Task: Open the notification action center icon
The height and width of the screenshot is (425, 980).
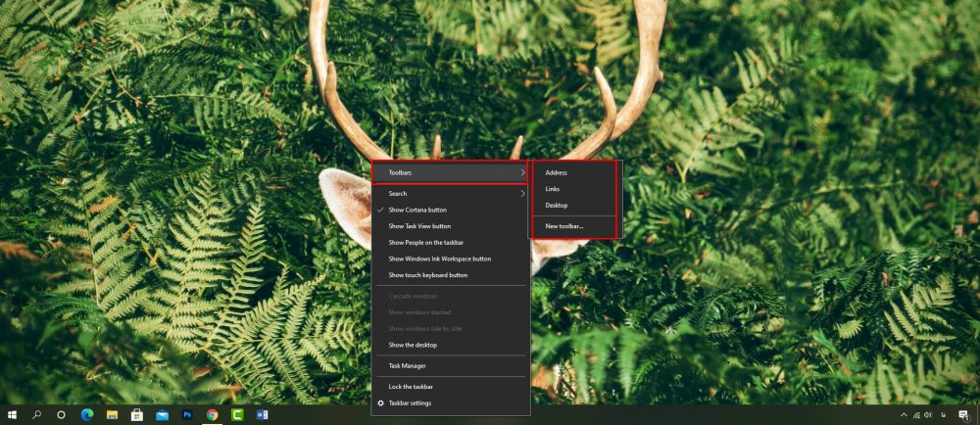Action: 963,415
